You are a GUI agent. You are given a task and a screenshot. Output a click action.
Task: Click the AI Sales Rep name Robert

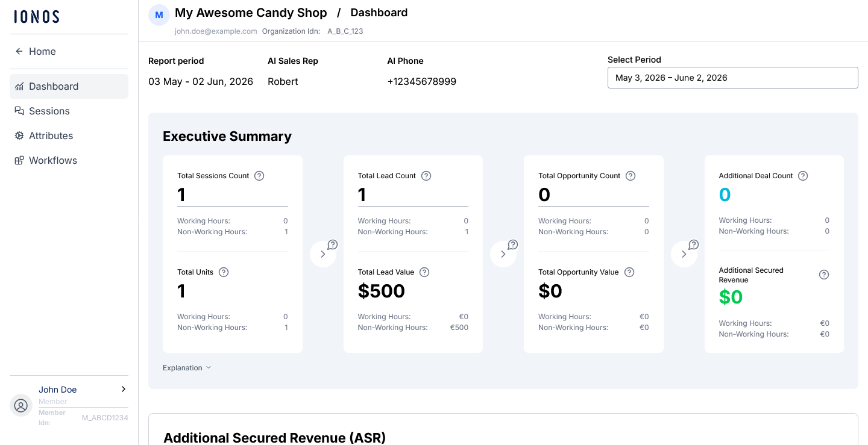coord(283,81)
